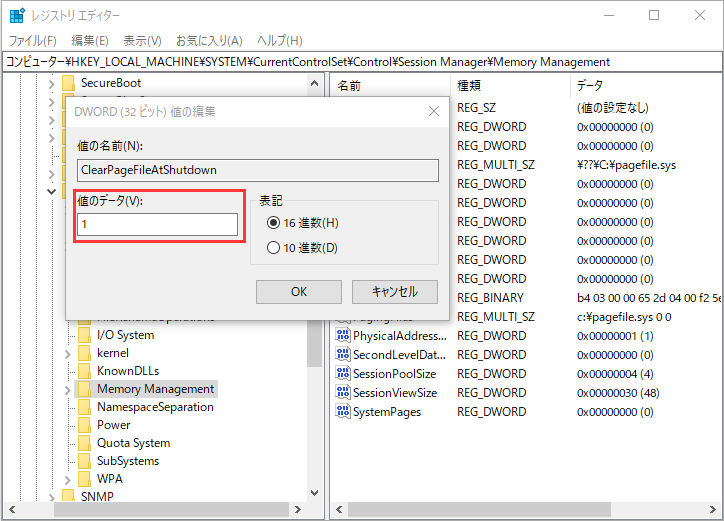
Task: Expand the kernel tree node
Action: (67, 353)
